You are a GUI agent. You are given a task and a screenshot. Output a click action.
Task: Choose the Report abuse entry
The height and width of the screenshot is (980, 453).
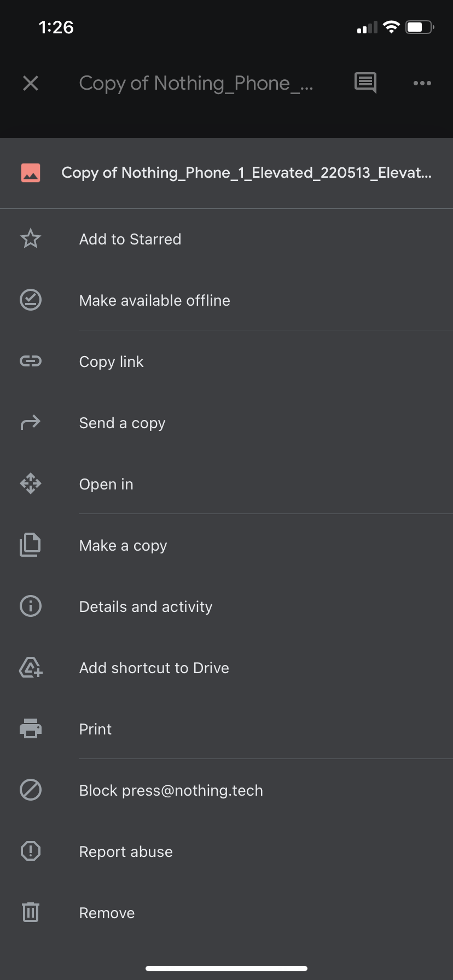click(126, 851)
